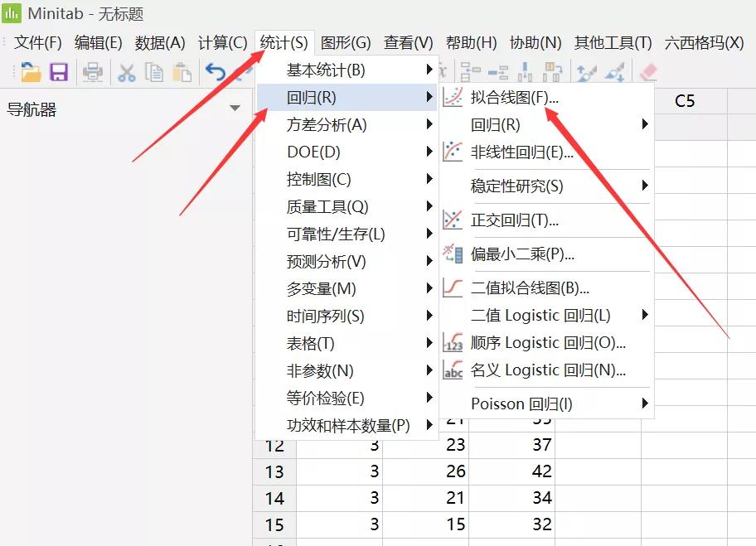Select row 13 header in worksheet

(x=274, y=471)
